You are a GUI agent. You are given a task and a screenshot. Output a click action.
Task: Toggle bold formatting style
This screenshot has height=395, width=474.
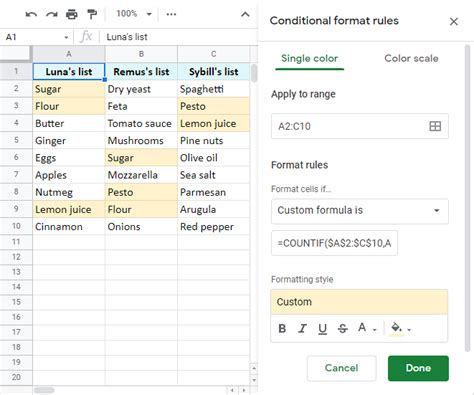tap(282, 329)
